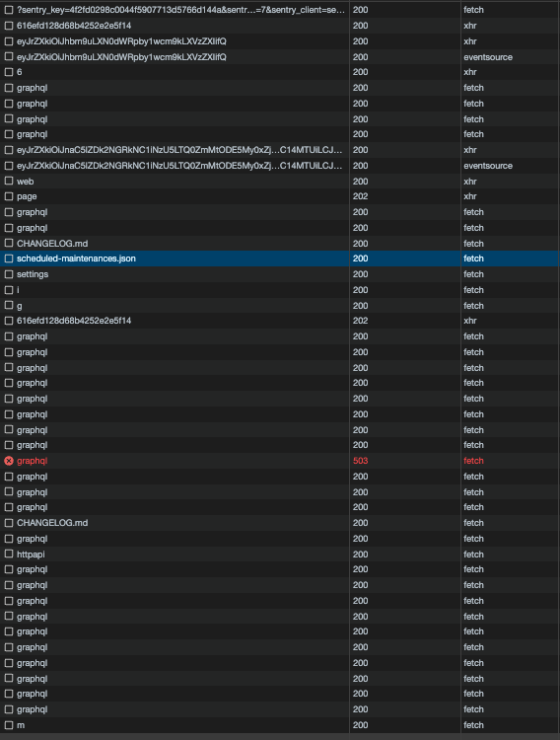The height and width of the screenshot is (740, 560).
Task: Select 616efd128d68b4252e2e5f14 request with status 202
Action: point(74,321)
